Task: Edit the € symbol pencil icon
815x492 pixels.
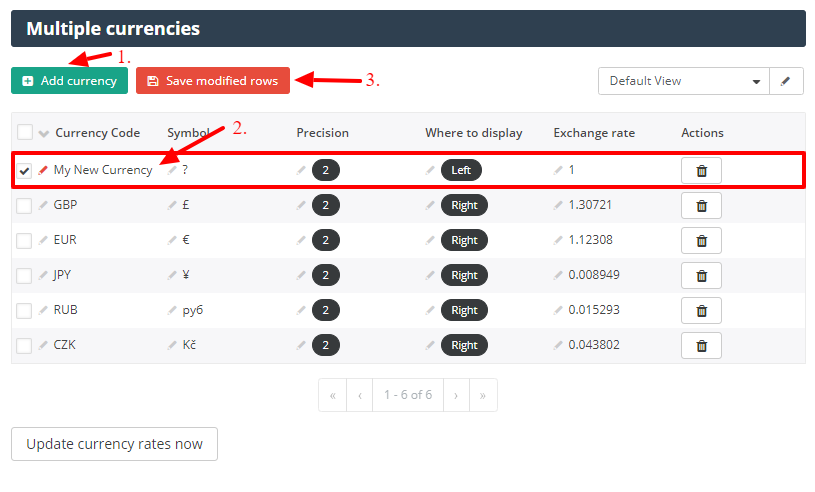Action: 172,240
